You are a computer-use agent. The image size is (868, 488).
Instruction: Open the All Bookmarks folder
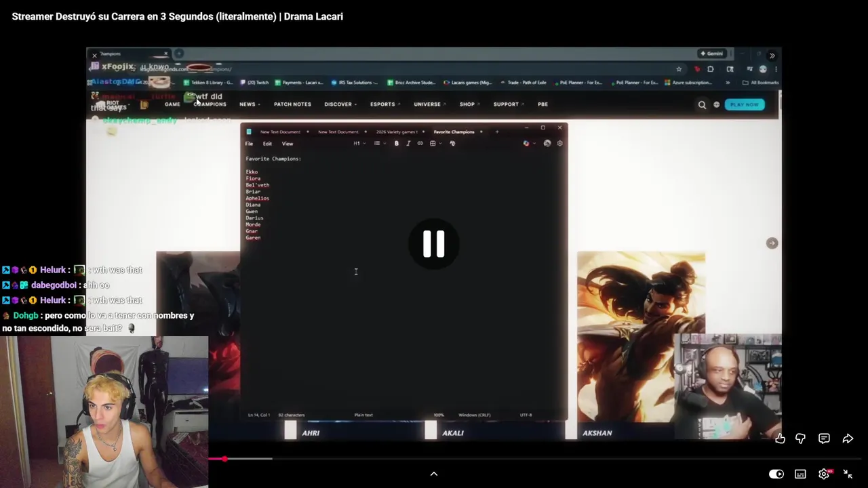point(761,83)
